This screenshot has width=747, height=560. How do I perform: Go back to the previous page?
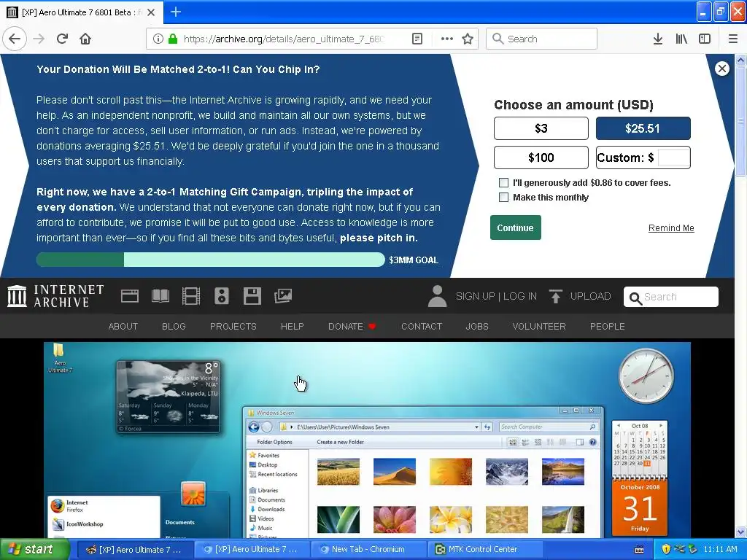point(15,39)
